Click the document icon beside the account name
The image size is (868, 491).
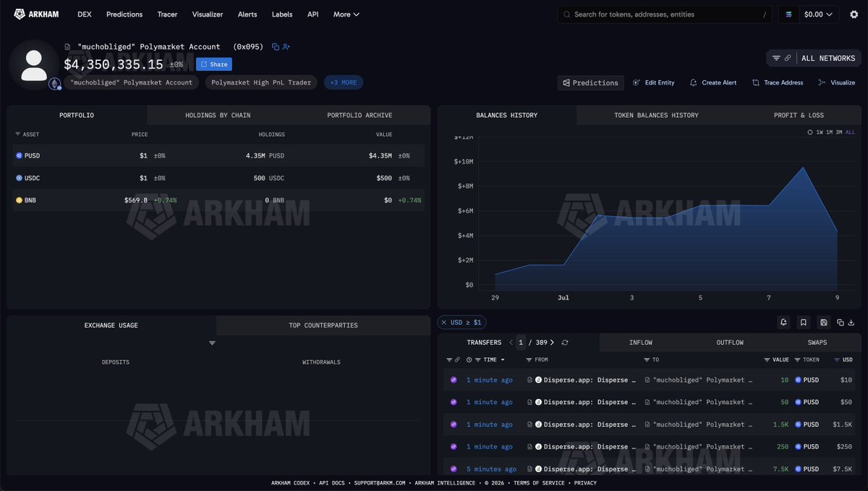point(67,47)
